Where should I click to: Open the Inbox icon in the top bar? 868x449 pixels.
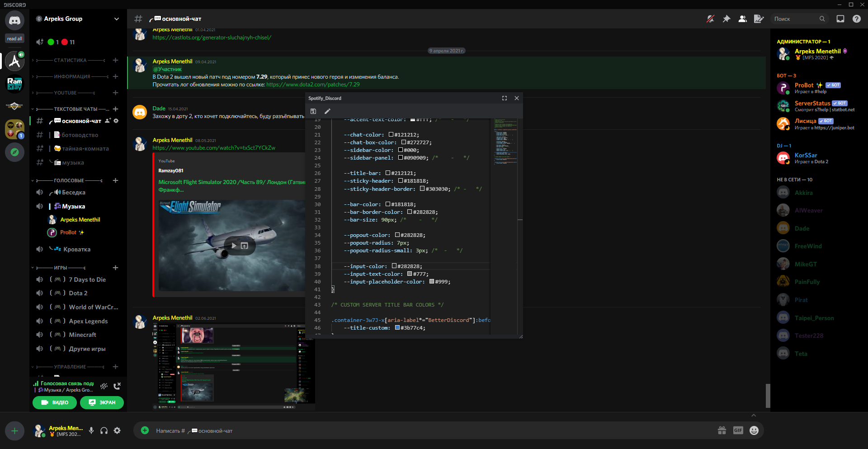[x=840, y=19]
